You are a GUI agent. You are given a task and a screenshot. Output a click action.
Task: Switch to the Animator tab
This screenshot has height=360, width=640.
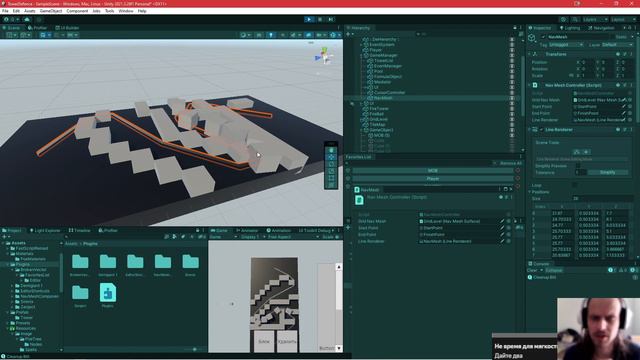click(247, 231)
